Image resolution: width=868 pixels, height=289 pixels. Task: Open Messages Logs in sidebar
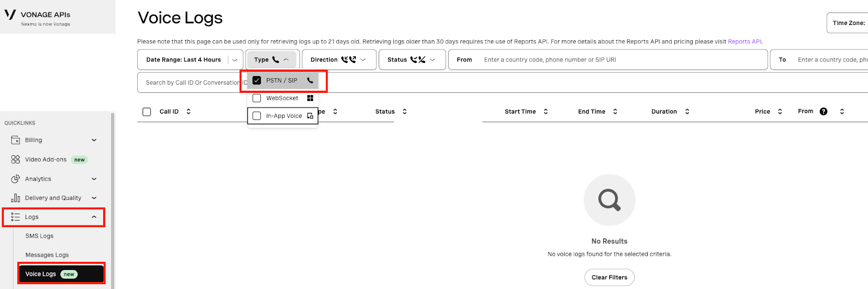pos(47,255)
